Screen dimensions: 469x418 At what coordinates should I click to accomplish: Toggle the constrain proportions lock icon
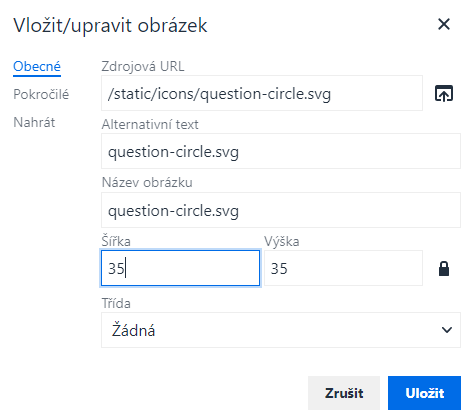pyautogui.click(x=444, y=269)
